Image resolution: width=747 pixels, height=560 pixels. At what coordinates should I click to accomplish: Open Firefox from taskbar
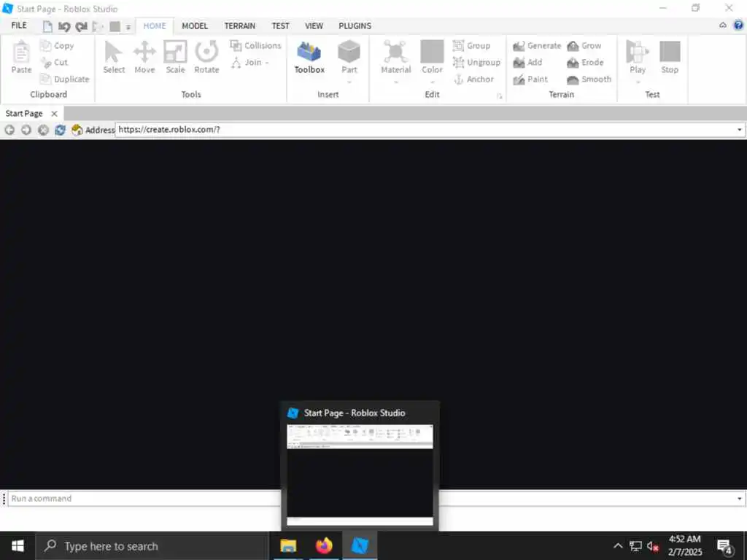point(324,545)
